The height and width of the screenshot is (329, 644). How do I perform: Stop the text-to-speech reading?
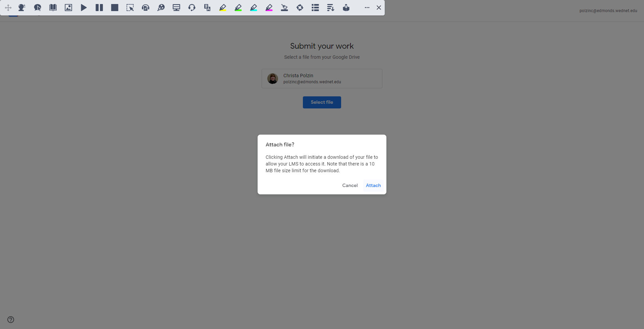tap(115, 7)
